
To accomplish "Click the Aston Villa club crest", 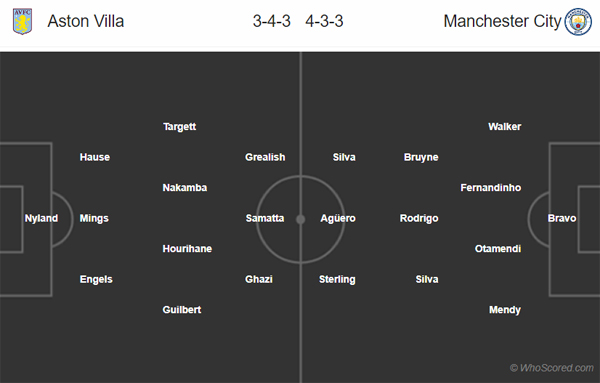I will (23, 21).
